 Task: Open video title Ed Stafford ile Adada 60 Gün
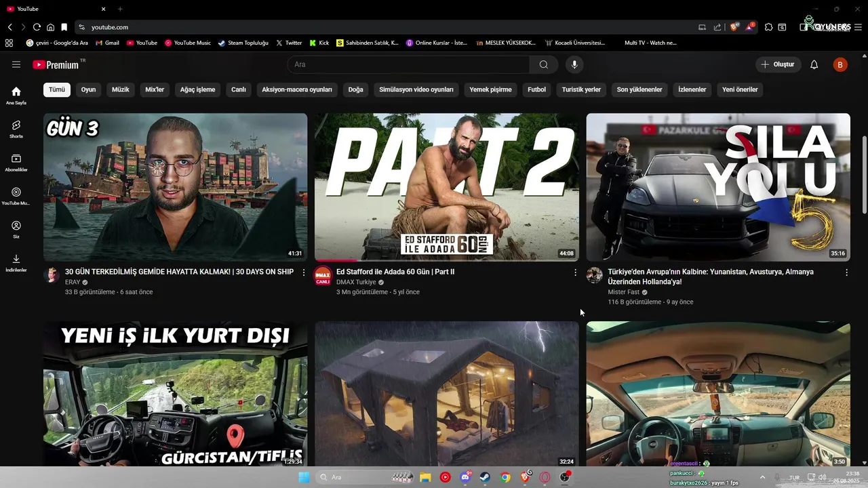395,272
